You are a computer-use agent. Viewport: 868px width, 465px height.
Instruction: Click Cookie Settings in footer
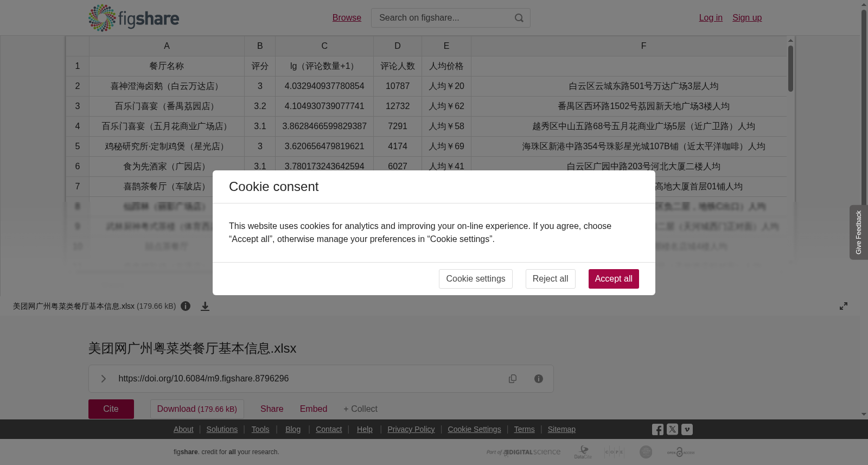[475, 429]
